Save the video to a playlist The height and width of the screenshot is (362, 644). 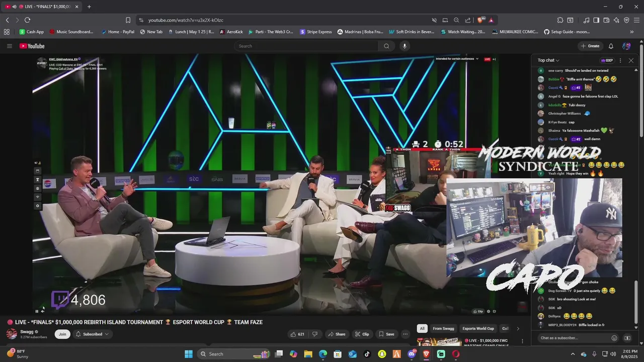(386, 334)
